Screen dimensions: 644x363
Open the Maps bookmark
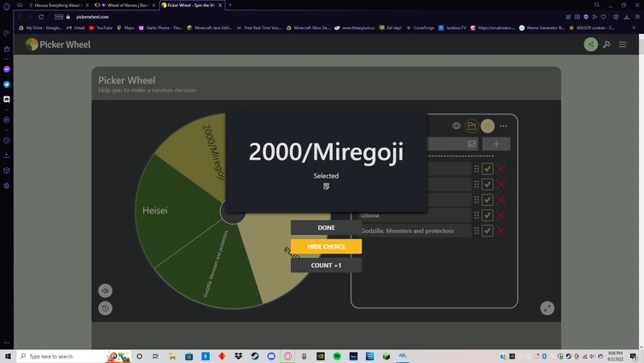pyautogui.click(x=125, y=28)
